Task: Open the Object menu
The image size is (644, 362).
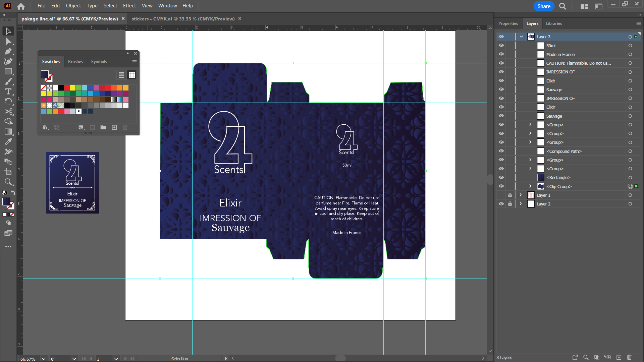Action: click(x=73, y=6)
